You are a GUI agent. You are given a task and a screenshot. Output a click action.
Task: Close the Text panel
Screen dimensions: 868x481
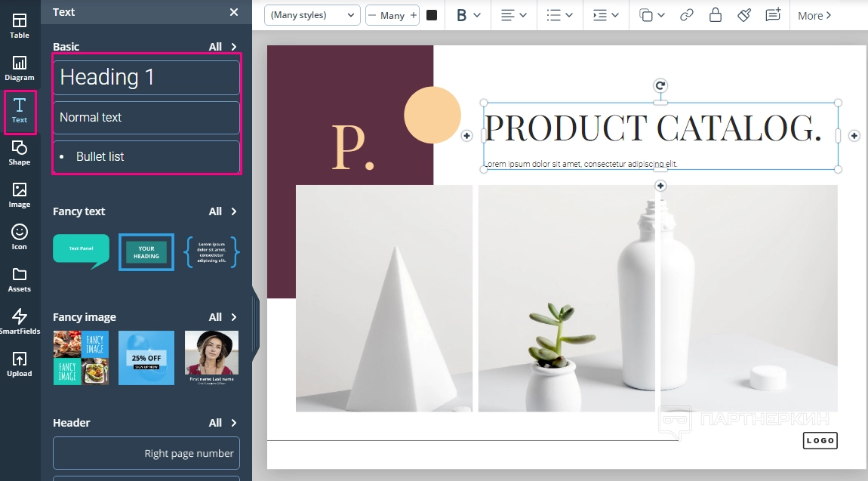tap(234, 12)
